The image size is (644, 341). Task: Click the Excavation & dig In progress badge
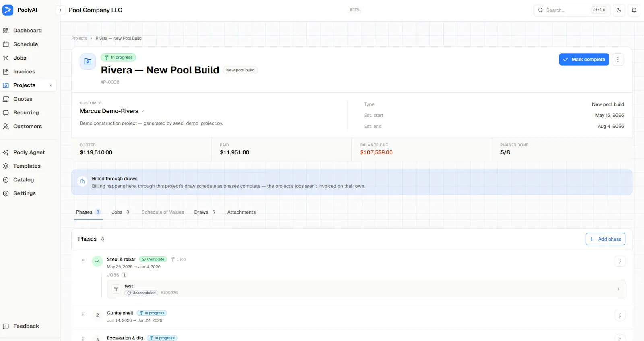[162, 338]
